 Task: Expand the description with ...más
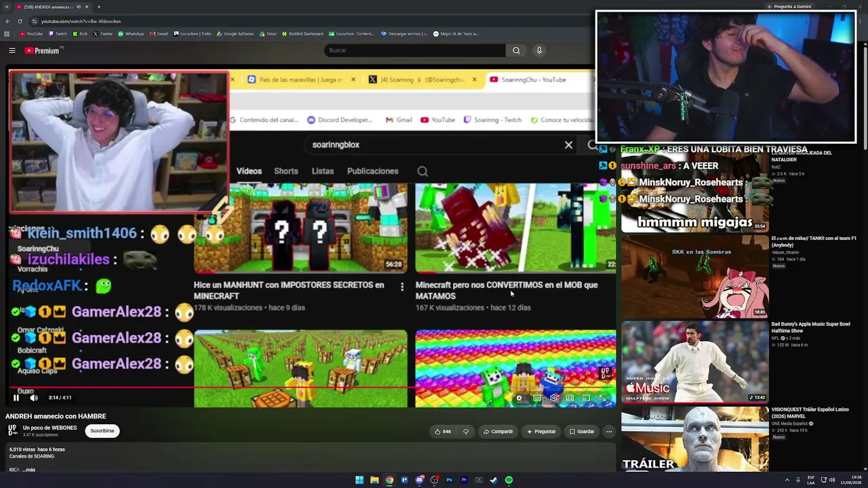click(28, 470)
